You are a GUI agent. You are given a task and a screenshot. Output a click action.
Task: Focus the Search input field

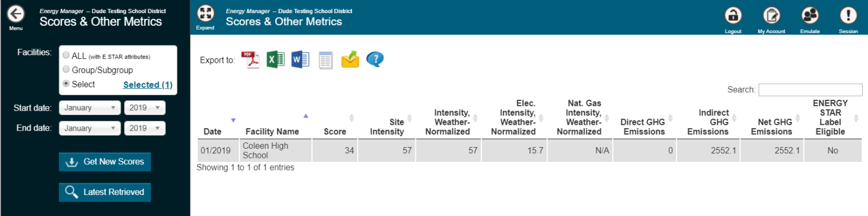tap(810, 90)
